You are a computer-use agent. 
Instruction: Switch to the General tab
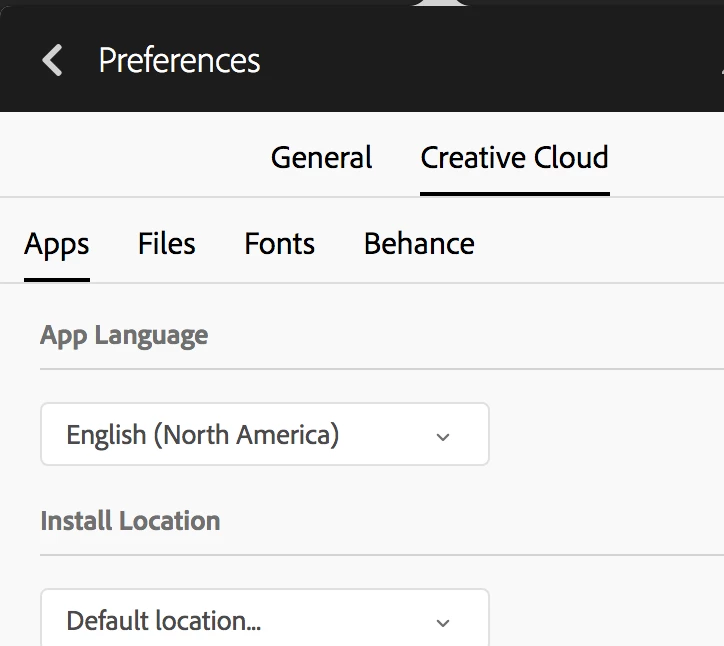pos(321,158)
